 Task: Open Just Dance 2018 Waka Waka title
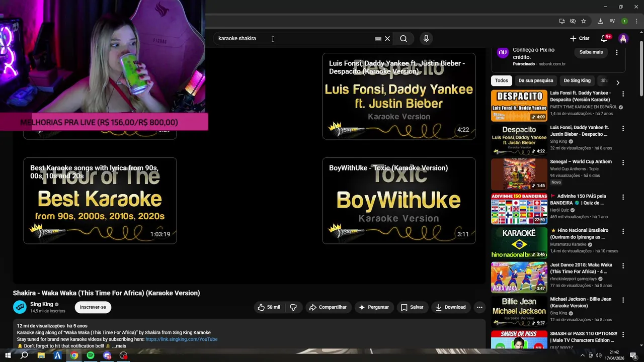(x=581, y=268)
